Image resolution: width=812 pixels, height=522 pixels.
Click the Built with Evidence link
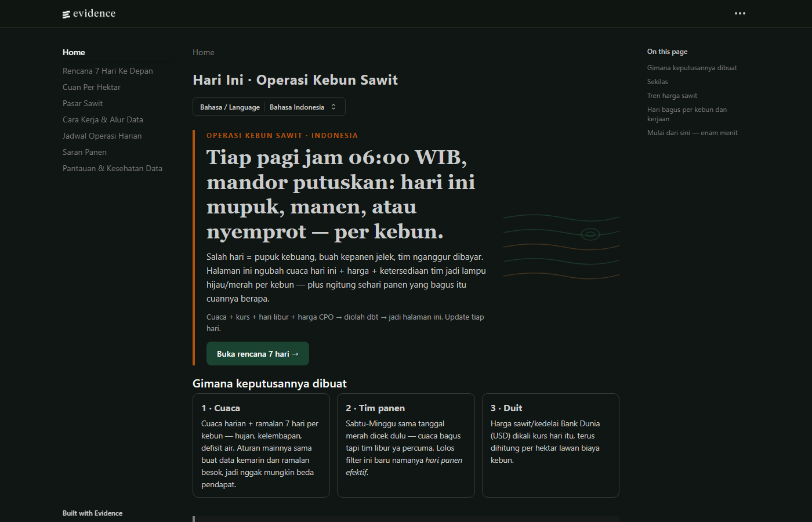pyautogui.click(x=93, y=513)
